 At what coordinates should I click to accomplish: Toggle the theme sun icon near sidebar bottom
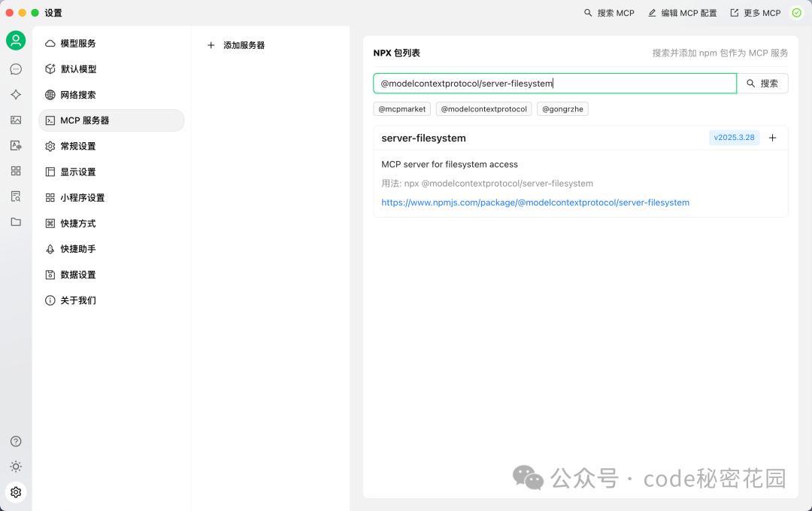(16, 467)
